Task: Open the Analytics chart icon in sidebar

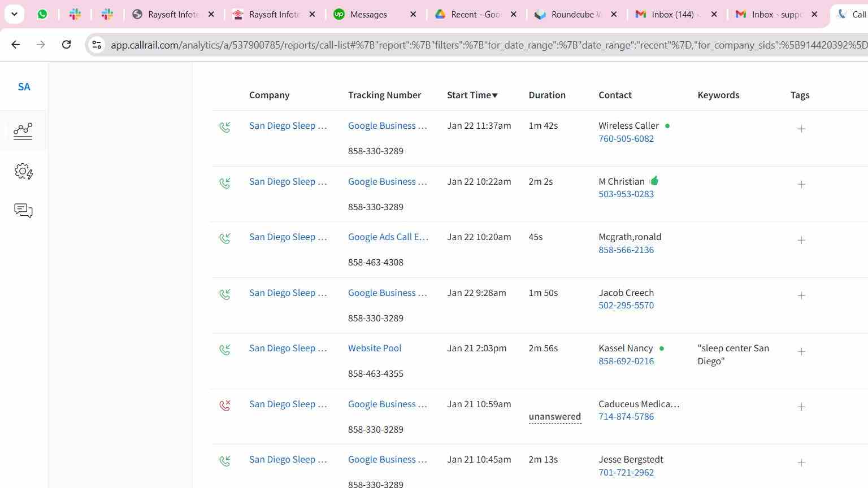Action: tap(23, 131)
